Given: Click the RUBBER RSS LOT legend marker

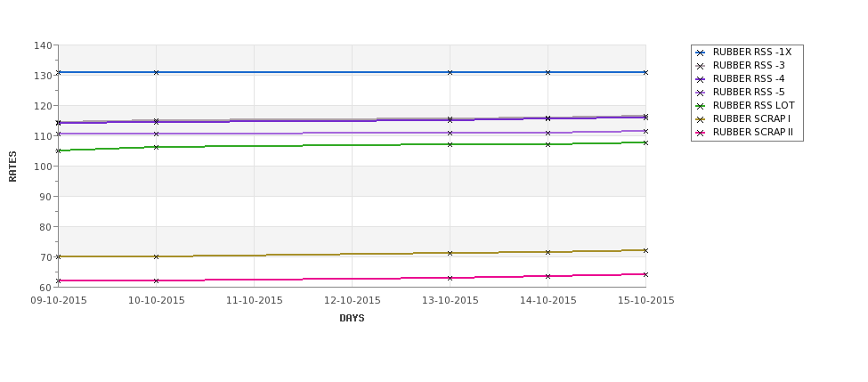Looking at the screenshot, I should point(701,106).
